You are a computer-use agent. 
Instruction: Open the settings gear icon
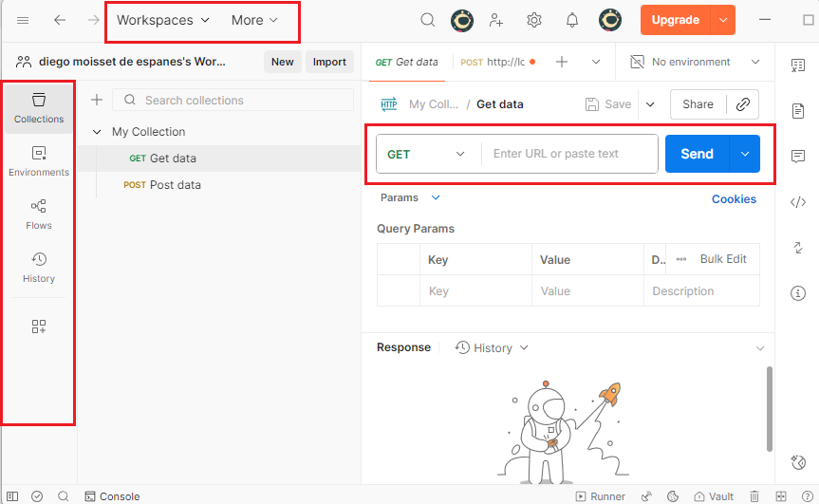[534, 20]
